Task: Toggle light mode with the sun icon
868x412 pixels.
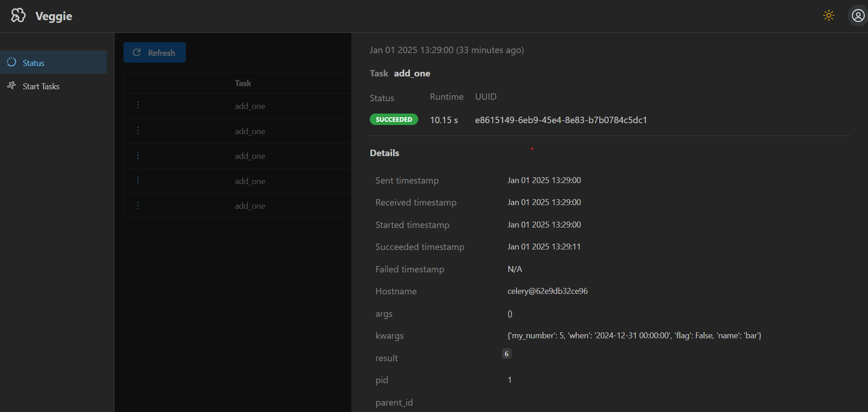Action: coord(829,16)
